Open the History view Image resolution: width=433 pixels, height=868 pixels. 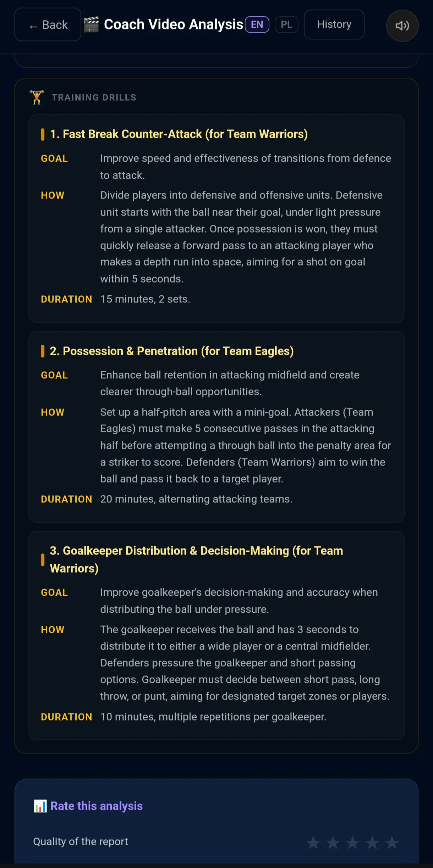(334, 24)
